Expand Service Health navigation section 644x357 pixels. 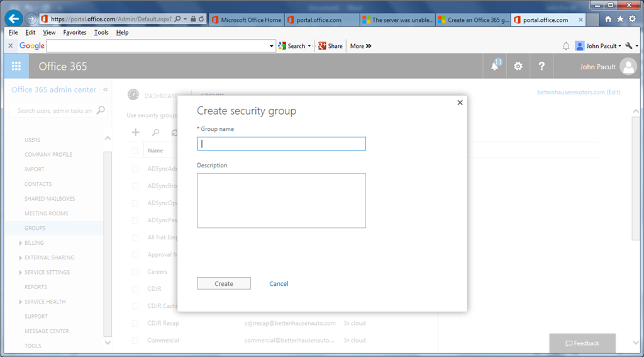tap(21, 302)
